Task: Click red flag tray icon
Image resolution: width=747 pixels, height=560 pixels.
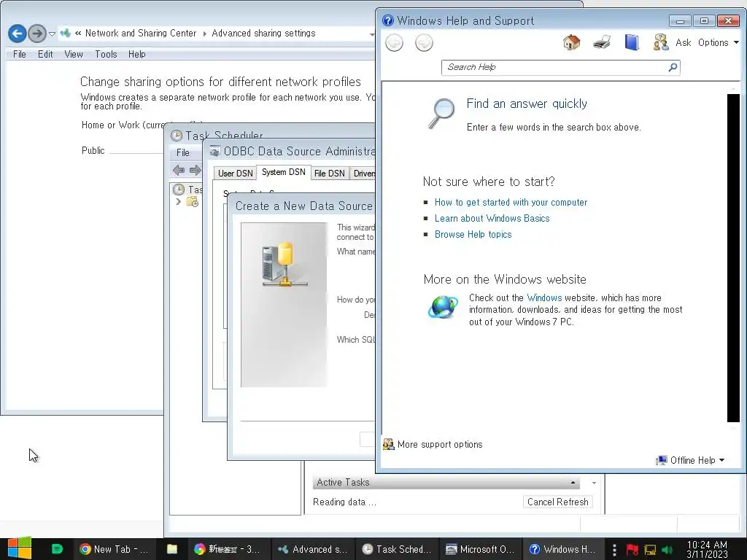Action: 632,550
